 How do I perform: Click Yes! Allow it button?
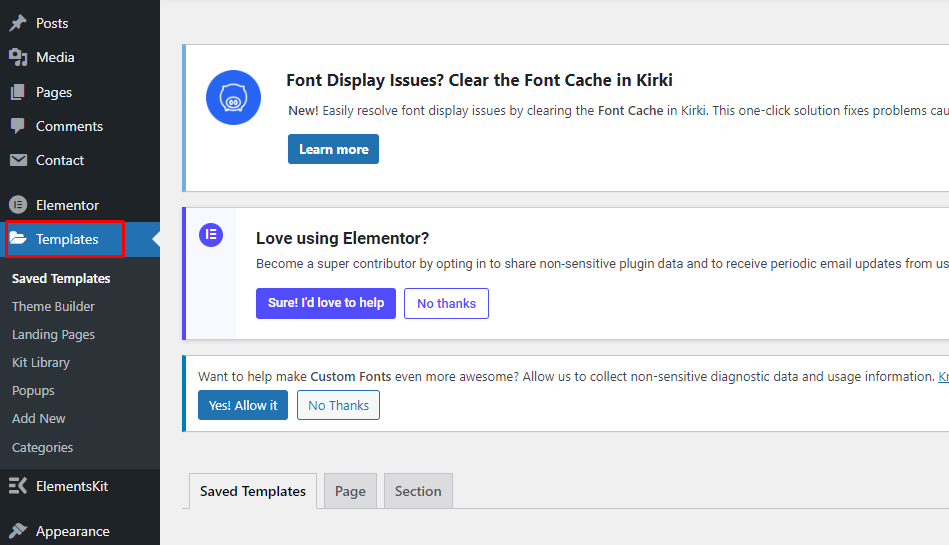(x=243, y=405)
